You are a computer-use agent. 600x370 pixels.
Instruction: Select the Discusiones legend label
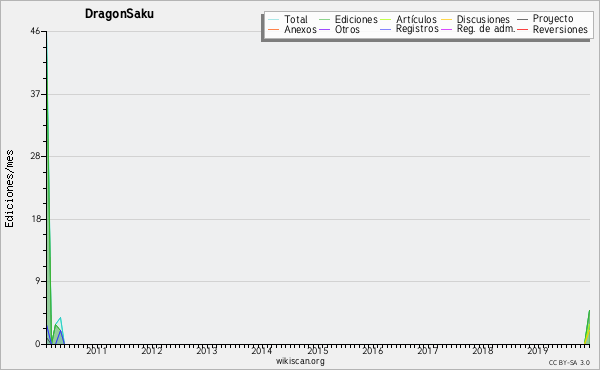point(483,19)
